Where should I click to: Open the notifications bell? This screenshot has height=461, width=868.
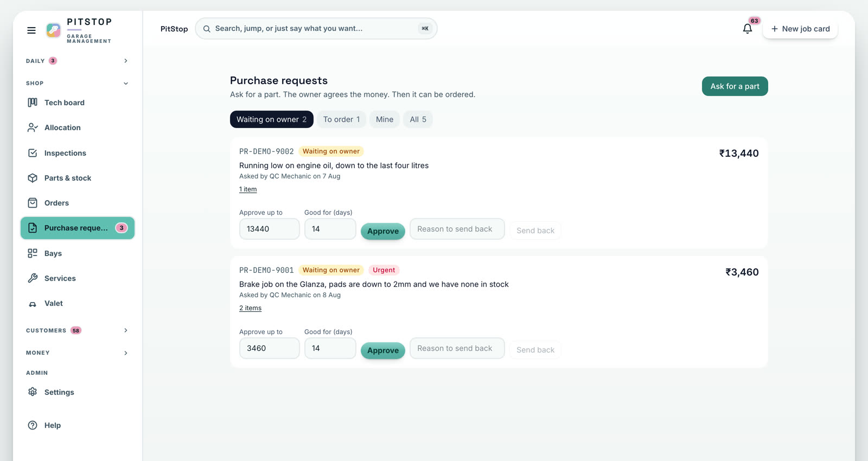(x=748, y=29)
